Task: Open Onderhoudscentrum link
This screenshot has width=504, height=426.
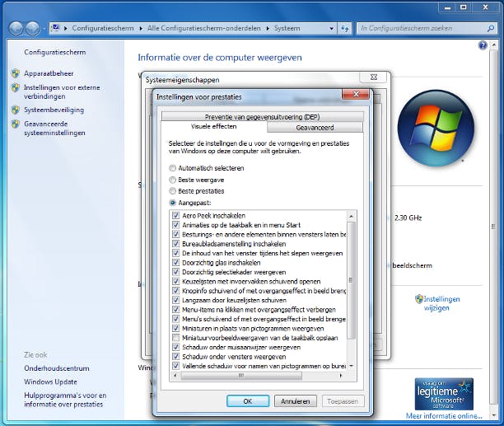Action: tap(57, 368)
